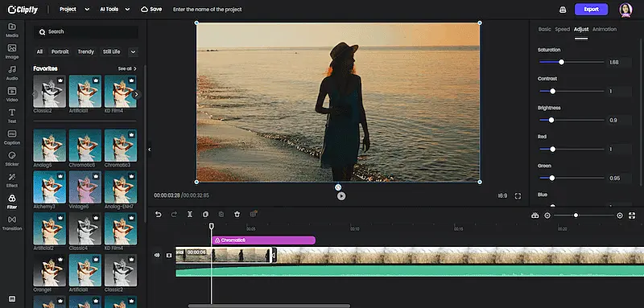644x308 pixels.
Task: Click the bottom sidebar icon below Transition
Action: coord(12,298)
